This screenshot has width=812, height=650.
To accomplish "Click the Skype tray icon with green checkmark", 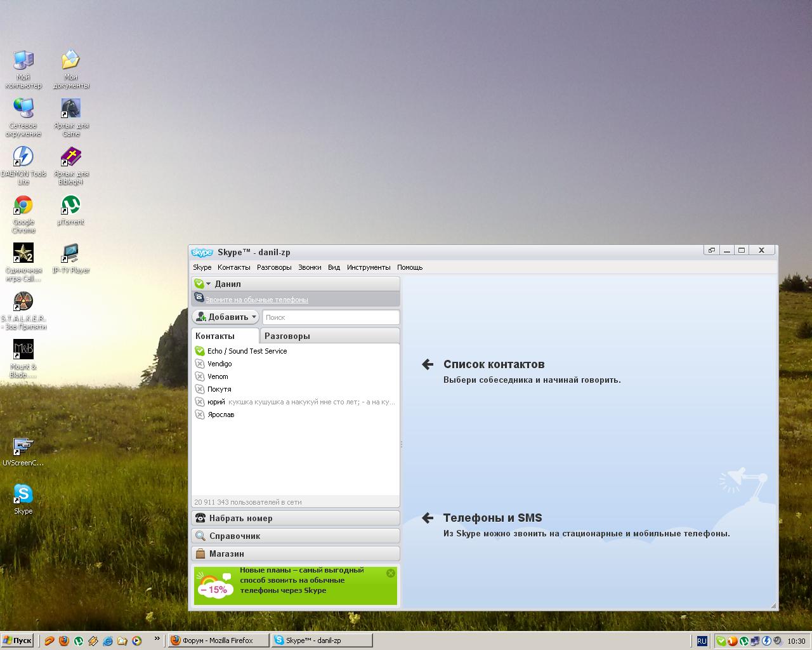I will (721, 641).
